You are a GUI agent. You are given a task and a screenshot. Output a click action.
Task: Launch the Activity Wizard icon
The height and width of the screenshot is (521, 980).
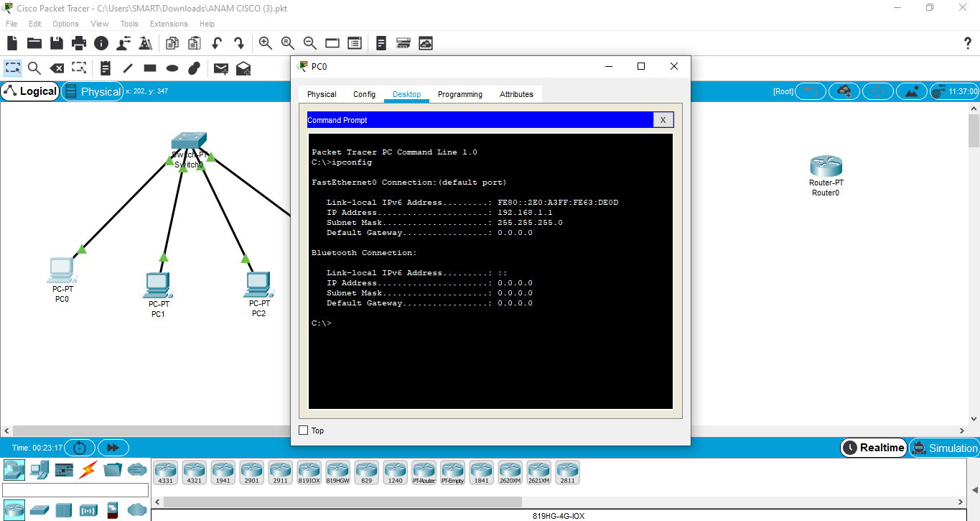tap(123, 43)
